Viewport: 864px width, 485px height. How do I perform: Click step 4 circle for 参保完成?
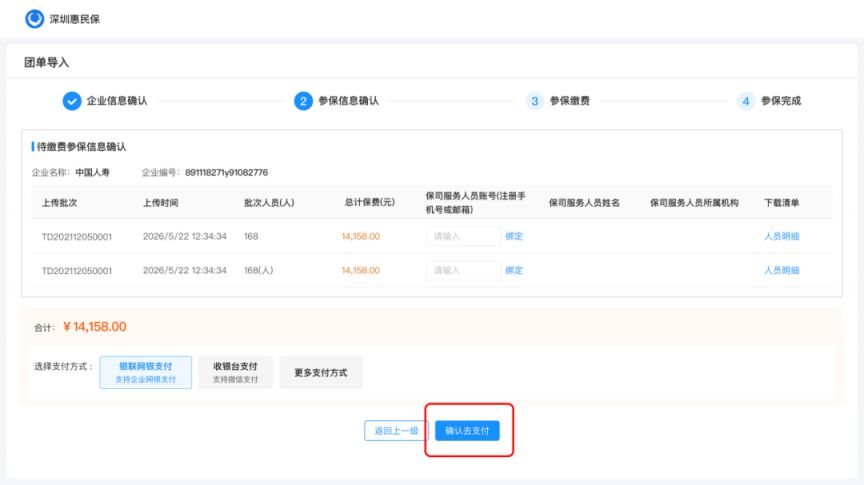(746, 101)
